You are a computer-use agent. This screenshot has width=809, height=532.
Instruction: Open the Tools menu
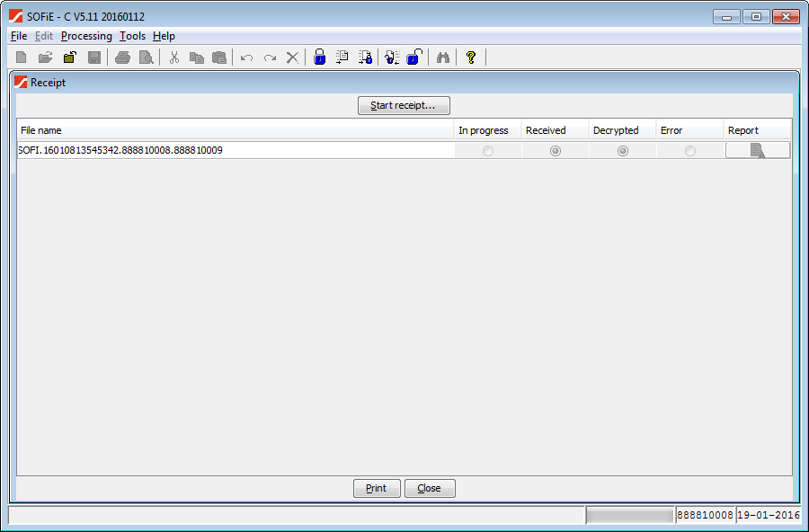tap(132, 36)
